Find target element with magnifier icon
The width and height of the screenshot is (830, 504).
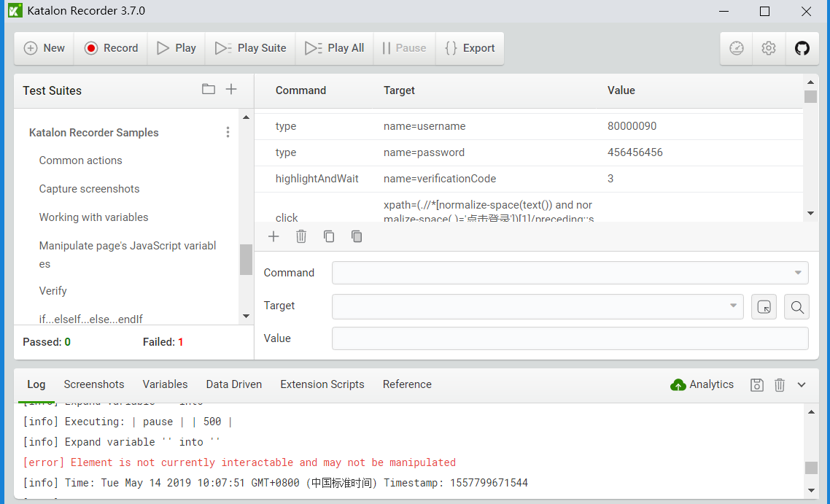[x=796, y=306]
